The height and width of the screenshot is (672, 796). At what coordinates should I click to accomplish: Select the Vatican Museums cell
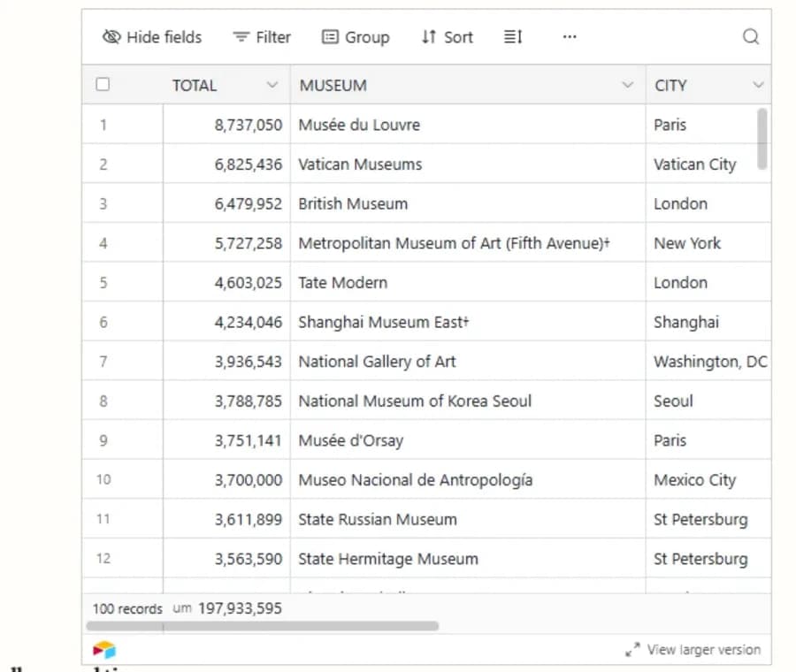468,164
